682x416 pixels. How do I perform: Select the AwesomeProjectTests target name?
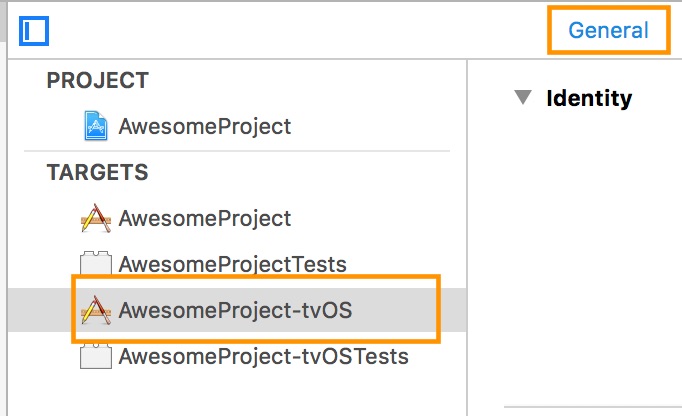(232, 265)
